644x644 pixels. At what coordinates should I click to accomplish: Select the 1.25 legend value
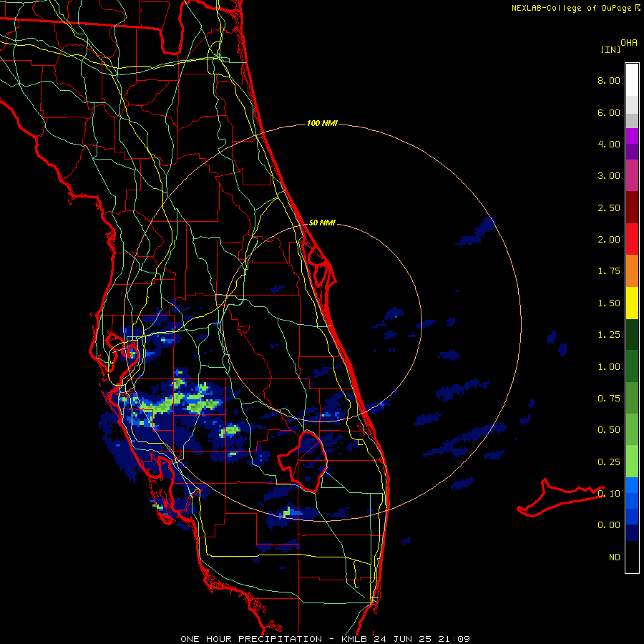(609, 335)
